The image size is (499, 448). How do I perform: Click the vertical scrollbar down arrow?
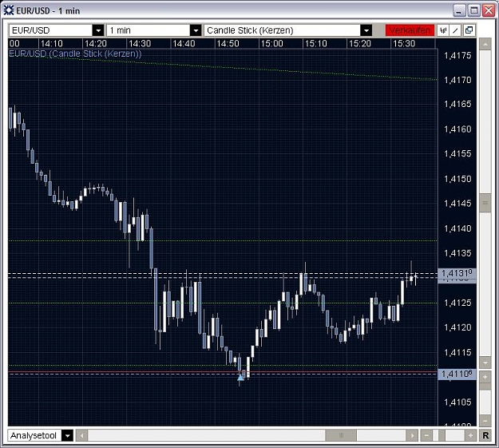click(x=485, y=363)
